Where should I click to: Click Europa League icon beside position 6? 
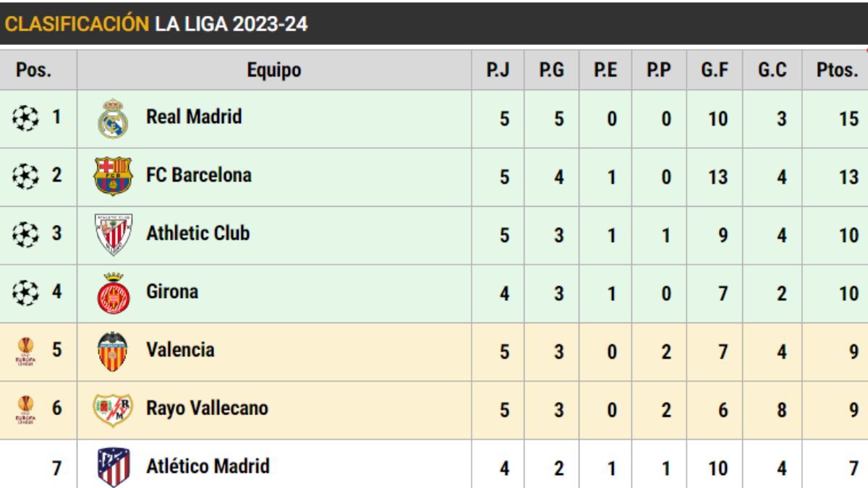tap(25, 409)
